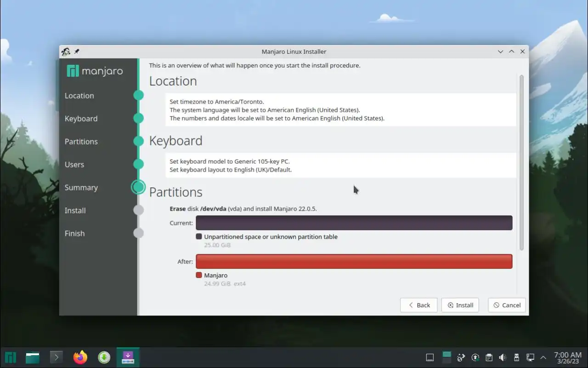Close the Manjaro Linux Installer window
This screenshot has height=368, width=588.
(522, 52)
